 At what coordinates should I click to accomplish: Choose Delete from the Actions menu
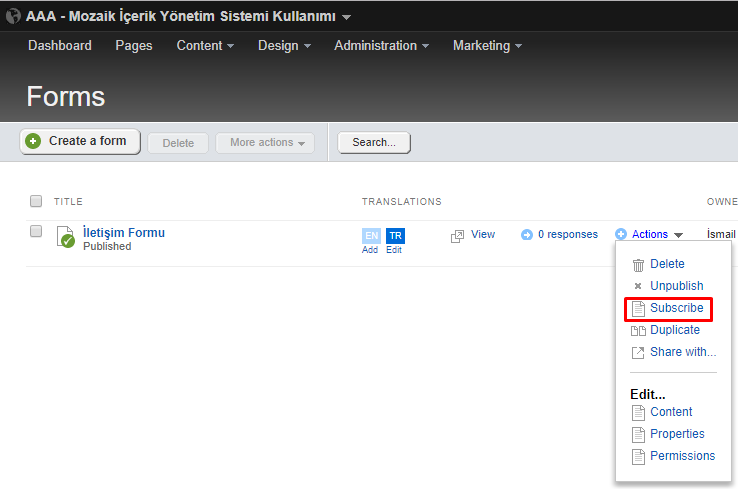coord(667,264)
